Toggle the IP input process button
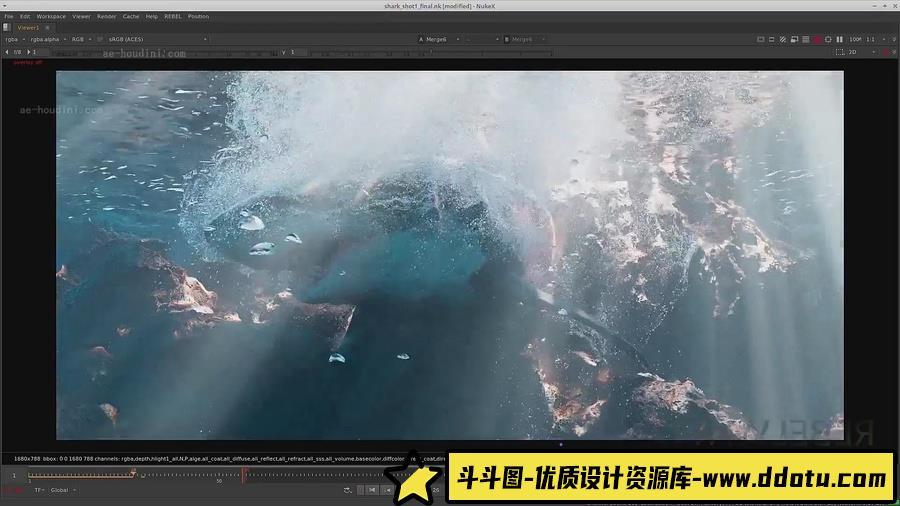The image size is (900, 506). [x=100, y=40]
